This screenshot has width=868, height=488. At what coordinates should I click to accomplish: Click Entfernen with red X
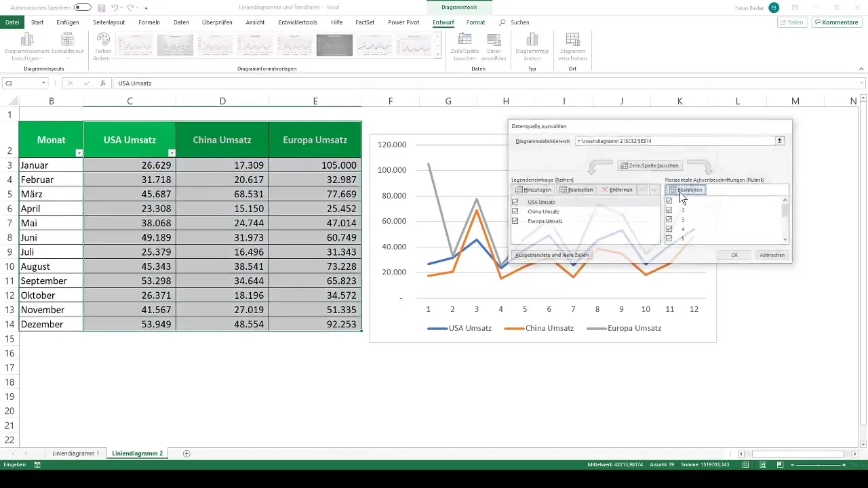[x=617, y=190]
